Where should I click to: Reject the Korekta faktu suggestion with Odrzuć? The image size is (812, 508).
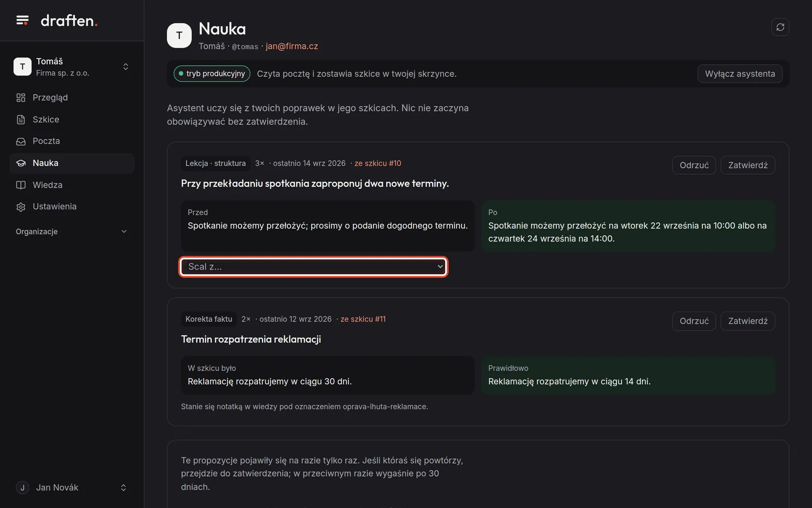point(694,321)
